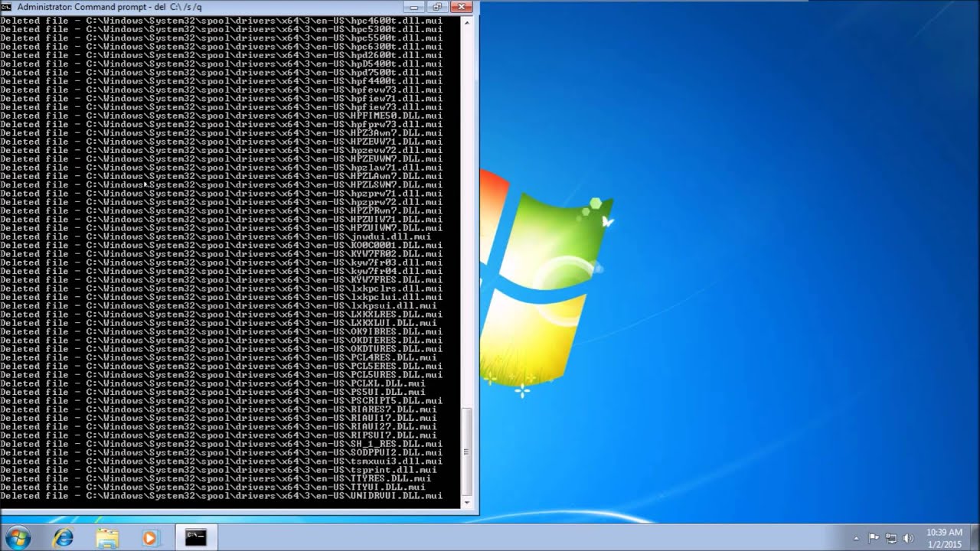Screen dimensions: 980x551
Task: Minimize the Command Prompt window
Action: 413,7
